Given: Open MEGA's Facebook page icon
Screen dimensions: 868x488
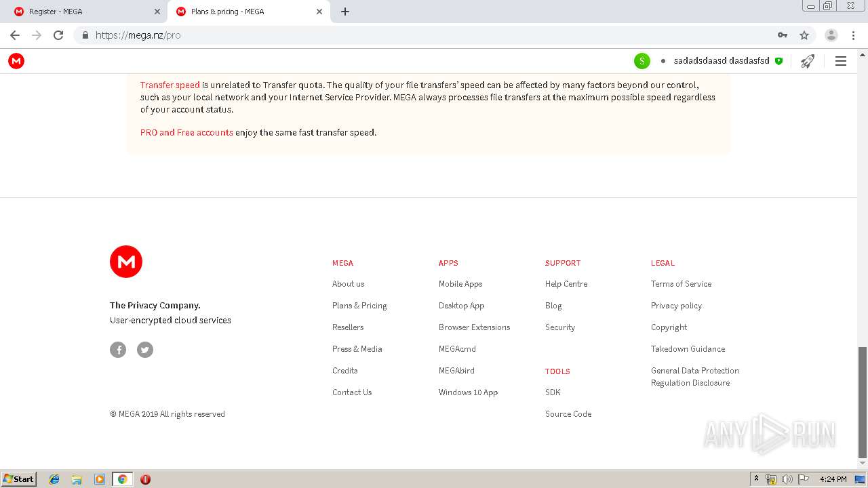Looking at the screenshot, I should coord(118,350).
